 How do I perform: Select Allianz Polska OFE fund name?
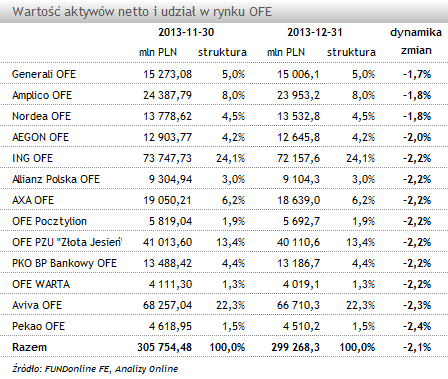[56, 179]
